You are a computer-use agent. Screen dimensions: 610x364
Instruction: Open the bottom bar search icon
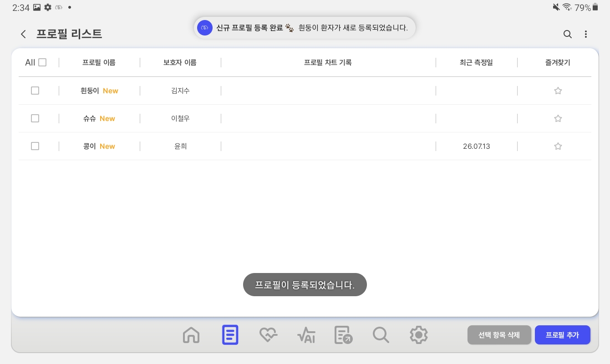point(381,335)
